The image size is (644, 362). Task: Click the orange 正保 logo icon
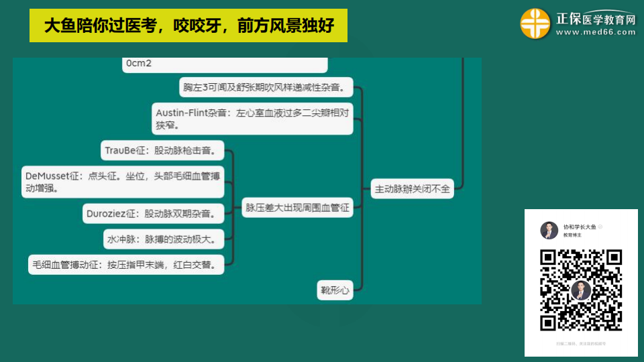pyautogui.click(x=535, y=24)
